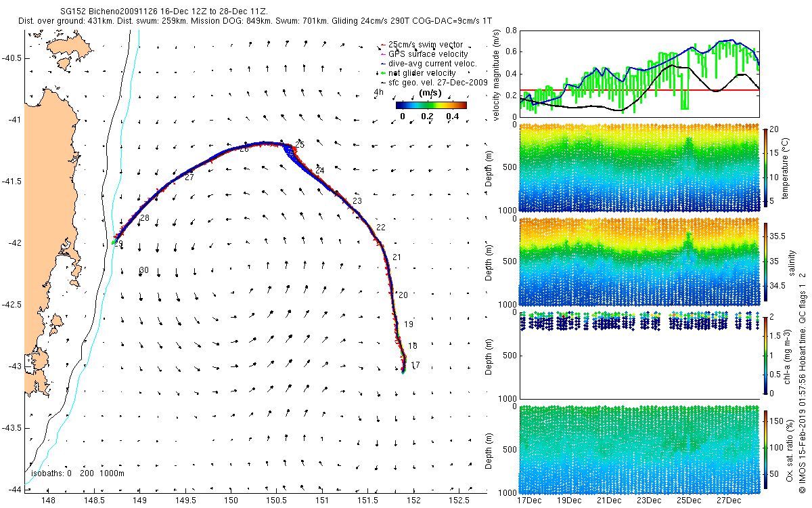Click the salinity depth-section plot
The height and width of the screenshot is (508, 812).
coord(639,261)
